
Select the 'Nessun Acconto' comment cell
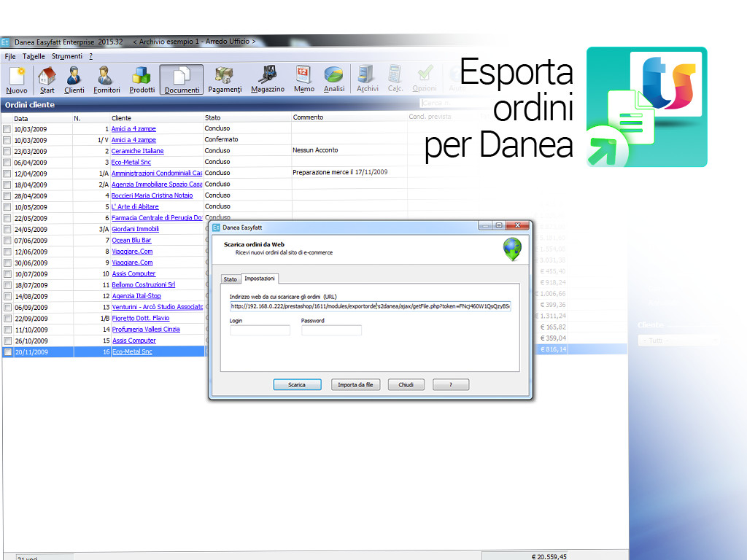click(349, 150)
